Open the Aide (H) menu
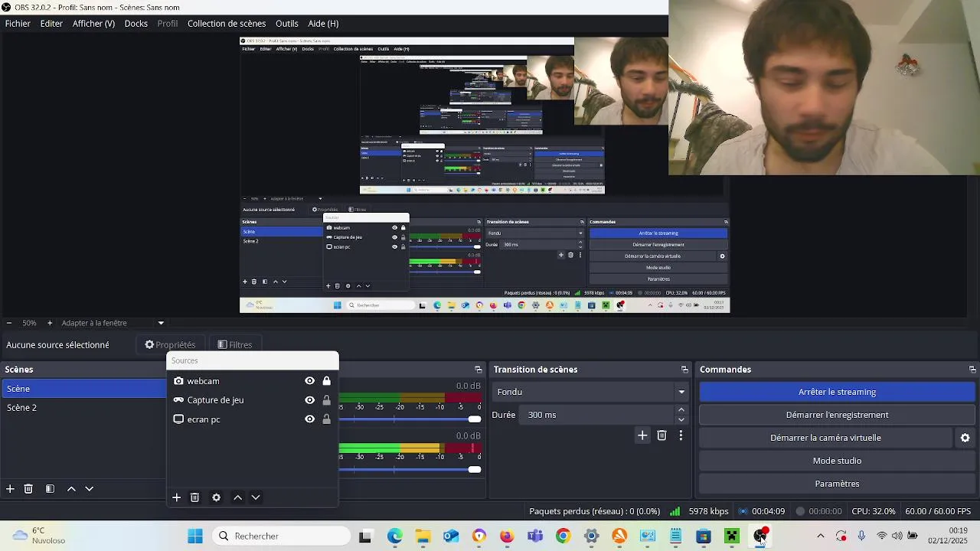 [323, 24]
